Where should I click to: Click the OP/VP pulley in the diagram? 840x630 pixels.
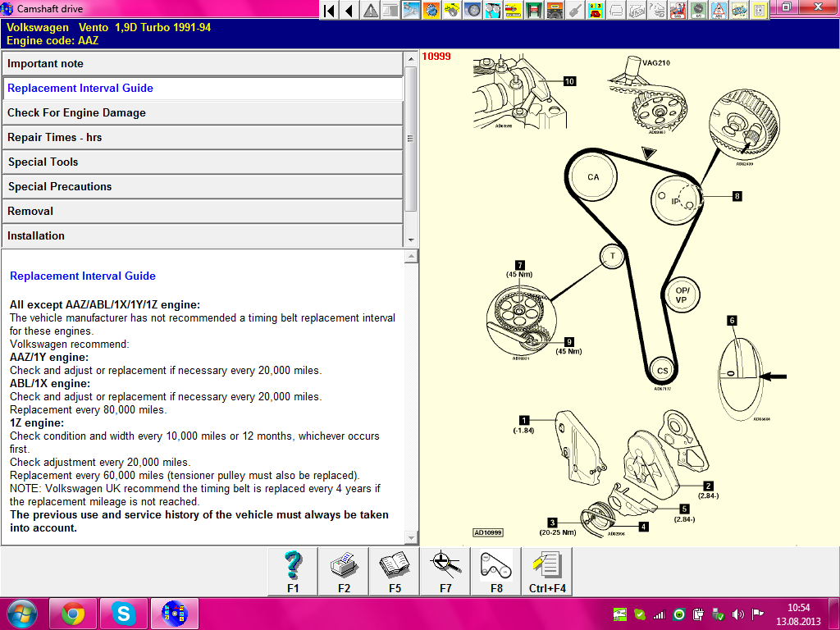coord(682,294)
